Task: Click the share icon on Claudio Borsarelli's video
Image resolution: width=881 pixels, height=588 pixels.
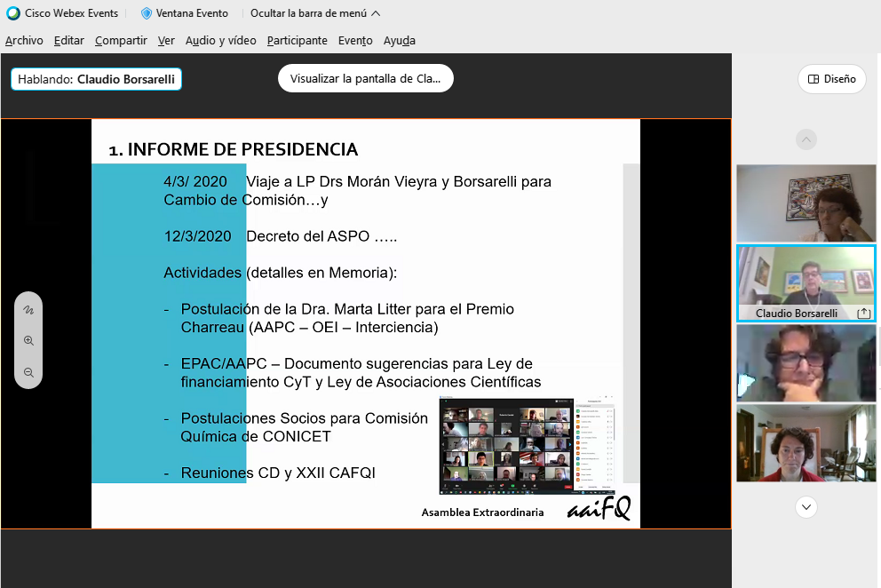Action: 863,314
